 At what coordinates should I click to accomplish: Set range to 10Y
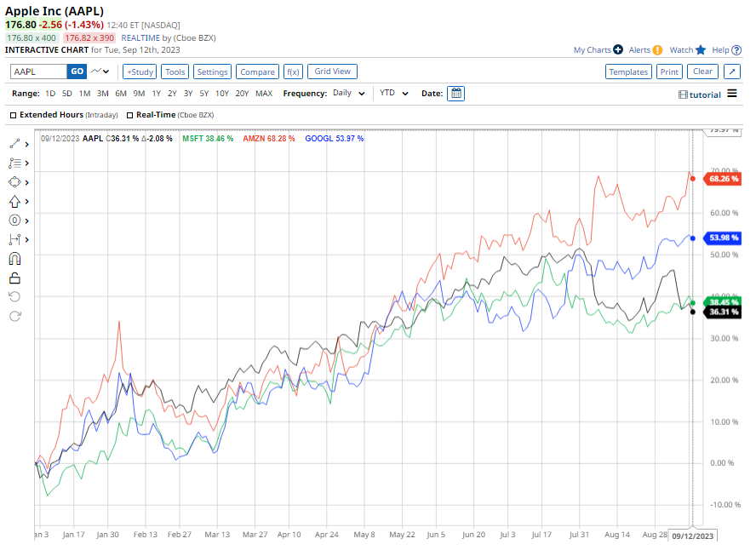(x=222, y=94)
